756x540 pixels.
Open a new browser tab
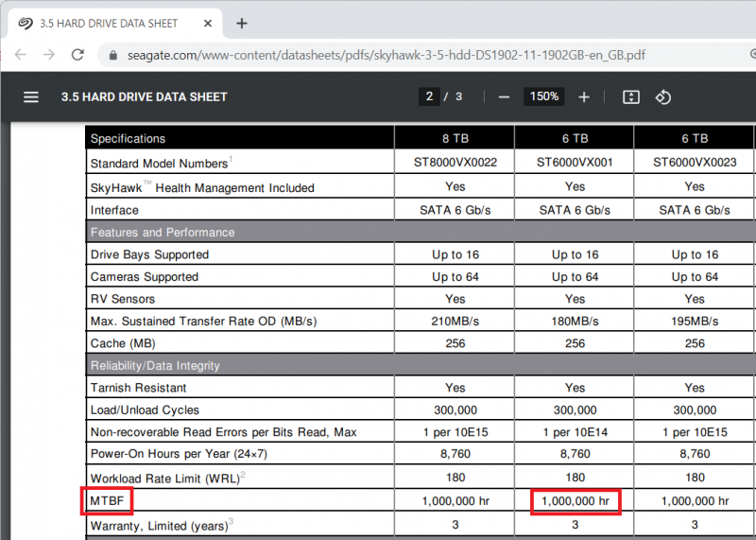(x=242, y=23)
